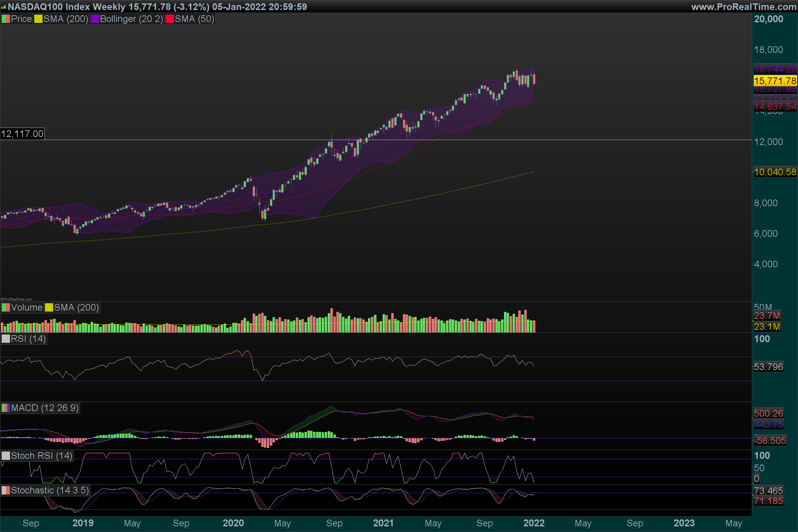
Task: Select the 2022 marker on time axis
Action: pyautogui.click(x=534, y=523)
